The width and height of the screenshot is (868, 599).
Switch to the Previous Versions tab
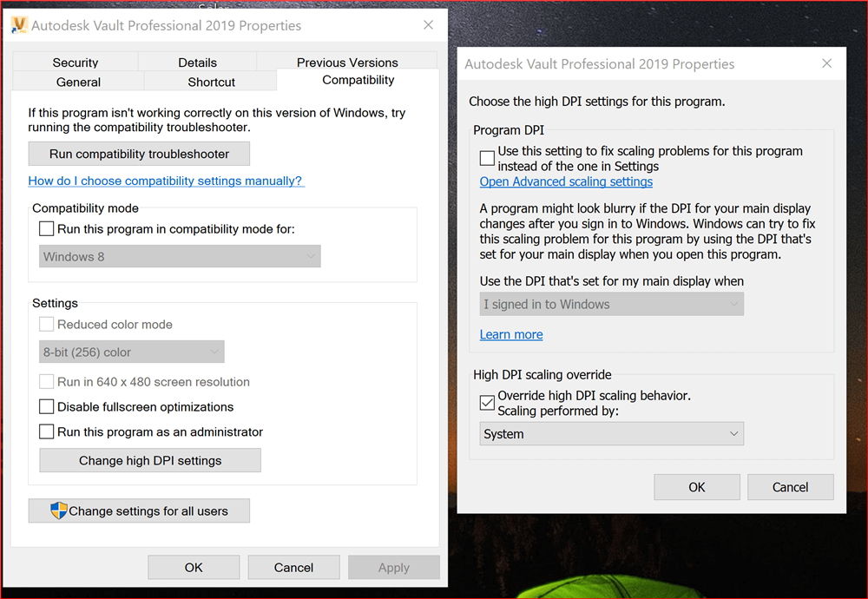[347, 62]
